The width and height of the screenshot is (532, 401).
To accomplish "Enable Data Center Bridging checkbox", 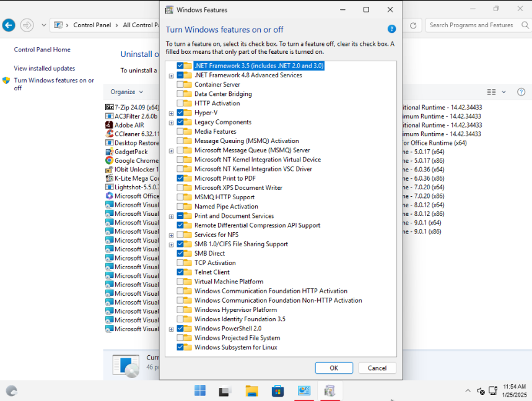I will point(180,94).
